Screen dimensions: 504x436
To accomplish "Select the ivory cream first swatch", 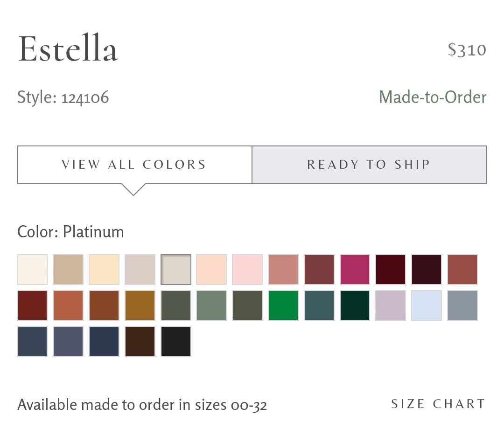I will pos(33,270).
